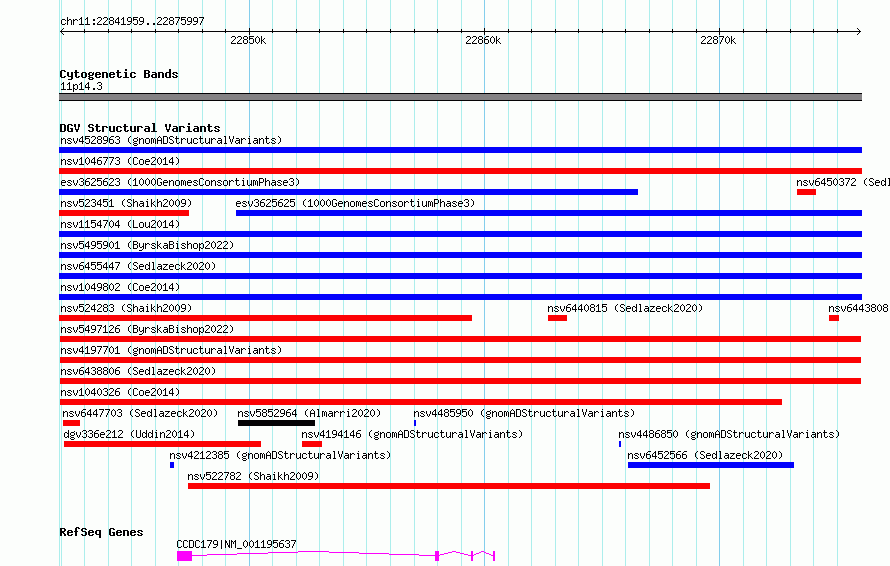Image resolution: width=890 pixels, height=566 pixels.
Task: Click the blue nsv5495901 variant bar
Action: pos(460,255)
